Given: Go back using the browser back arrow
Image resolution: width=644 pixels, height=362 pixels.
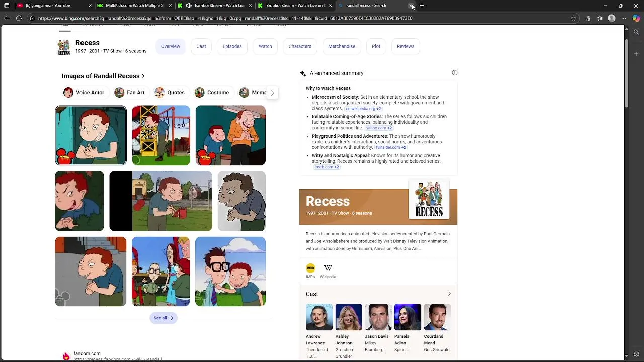Looking at the screenshot, I should 7,18.
